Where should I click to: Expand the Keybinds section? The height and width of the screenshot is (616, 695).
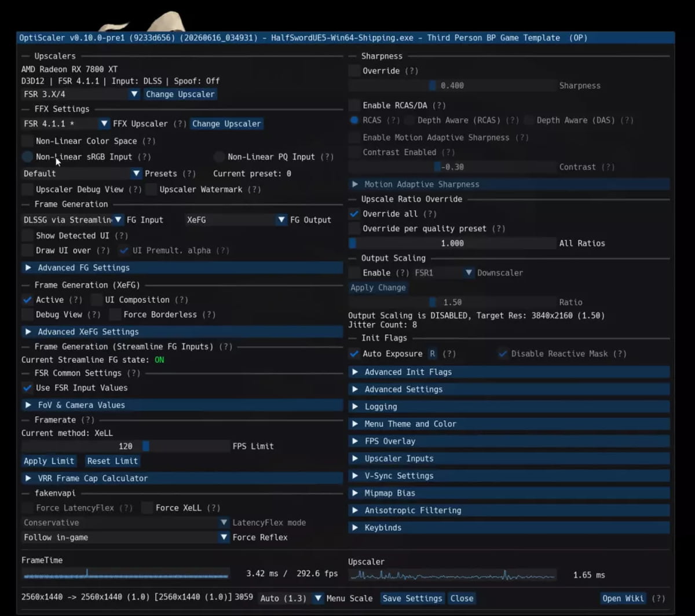click(x=509, y=527)
